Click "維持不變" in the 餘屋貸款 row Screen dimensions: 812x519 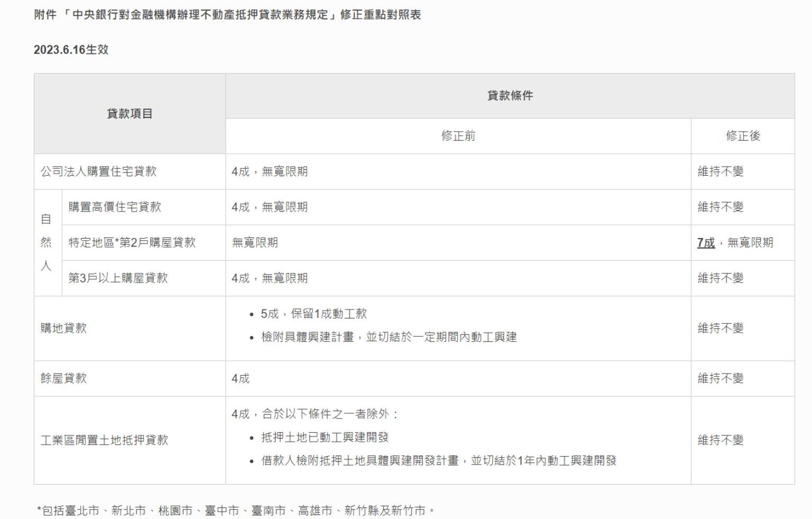coord(720,378)
